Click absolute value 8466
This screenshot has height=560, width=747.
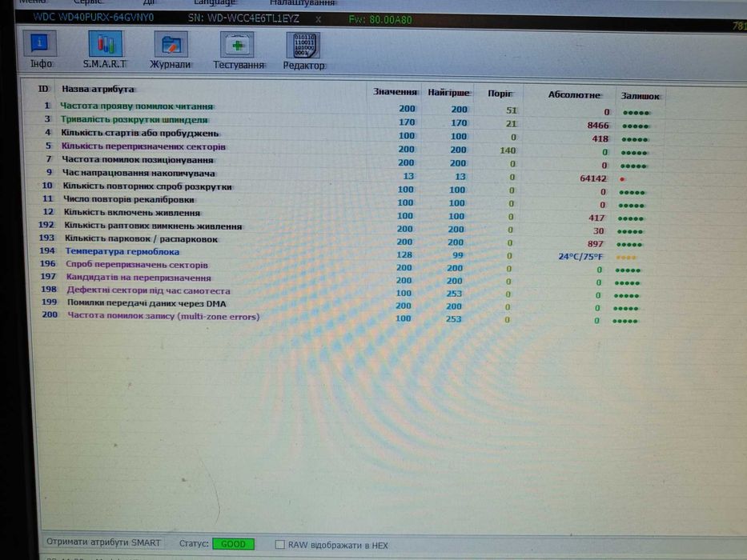[597, 126]
